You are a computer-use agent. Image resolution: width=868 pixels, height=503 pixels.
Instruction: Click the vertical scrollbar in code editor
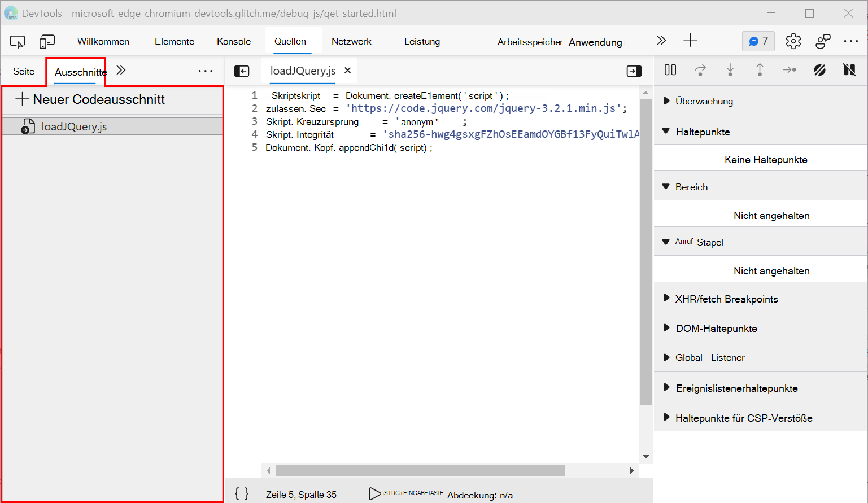point(645,252)
